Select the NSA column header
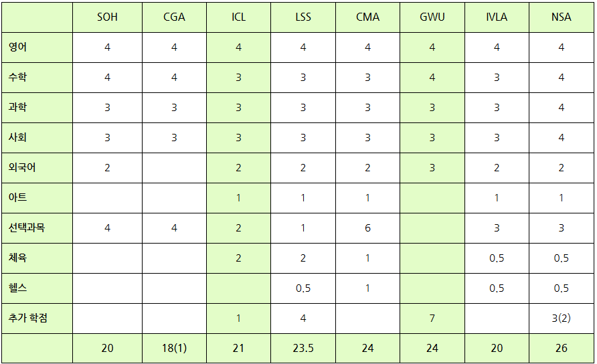Screen dimensions: 597x364 [x=562, y=17]
